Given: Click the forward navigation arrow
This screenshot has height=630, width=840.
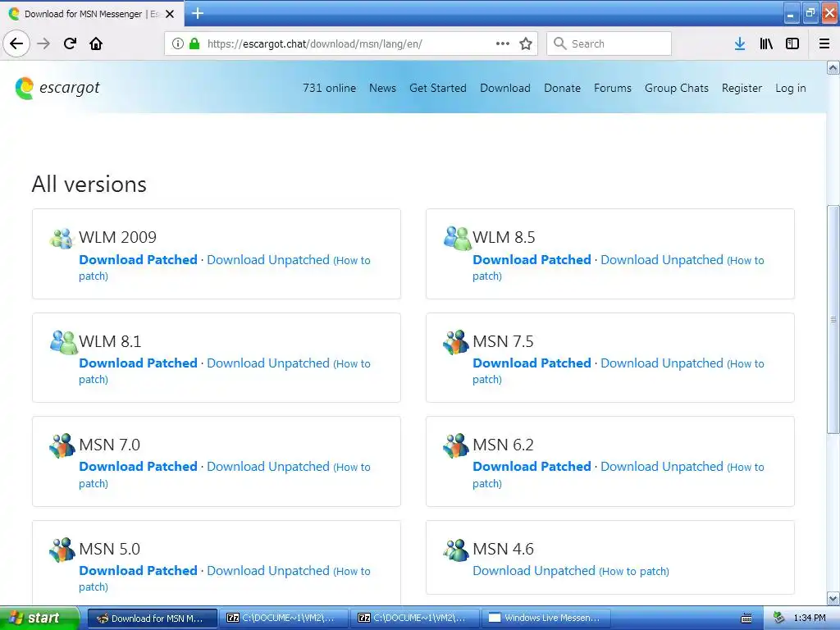Looking at the screenshot, I should point(43,43).
